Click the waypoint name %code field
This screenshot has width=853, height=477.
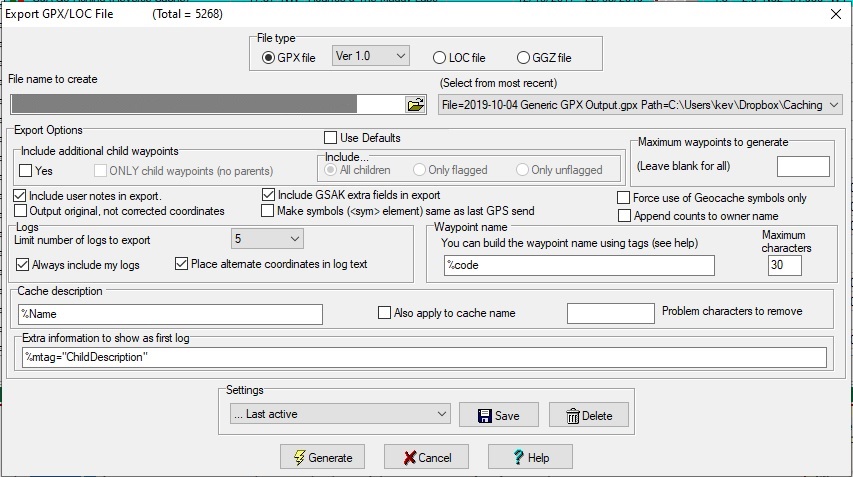(x=579, y=265)
